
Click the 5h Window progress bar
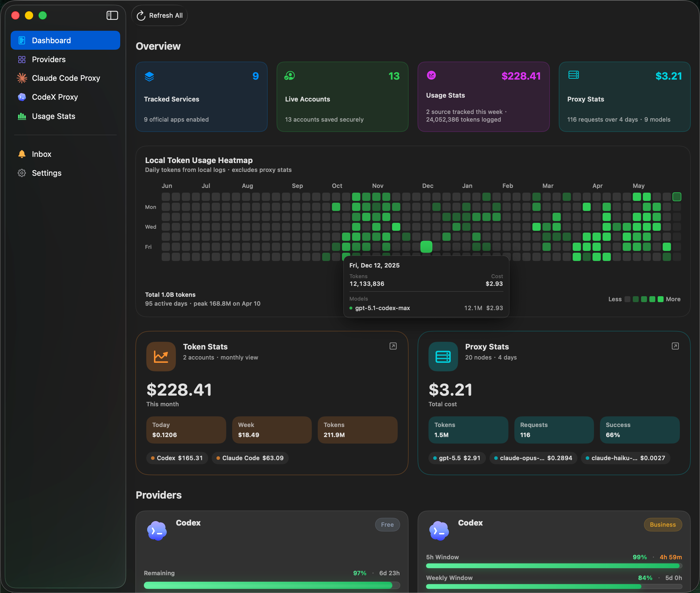[554, 566]
